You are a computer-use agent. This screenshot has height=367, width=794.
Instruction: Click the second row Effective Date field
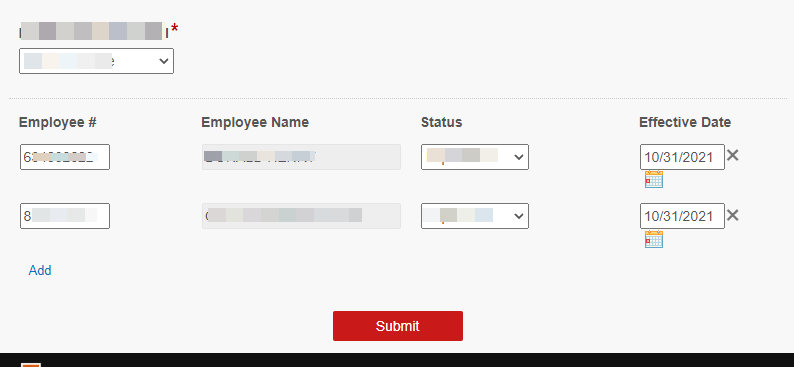(x=682, y=216)
